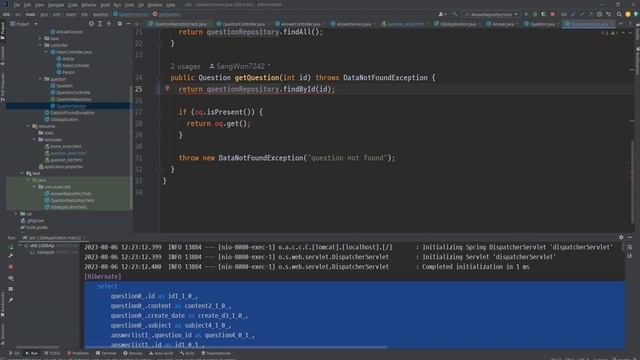The height and width of the screenshot is (360, 640).
Task: Switch to Answer.java editor tab
Action: pos(502,24)
